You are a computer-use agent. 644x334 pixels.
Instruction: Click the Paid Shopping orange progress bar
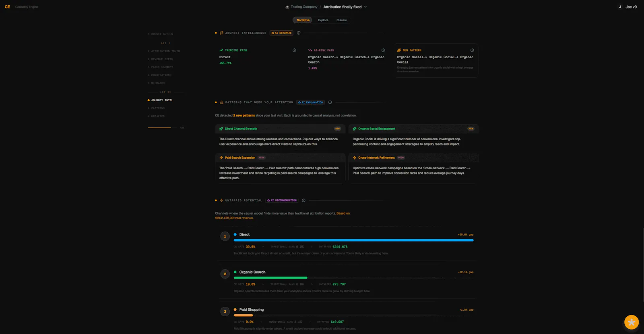(243, 316)
